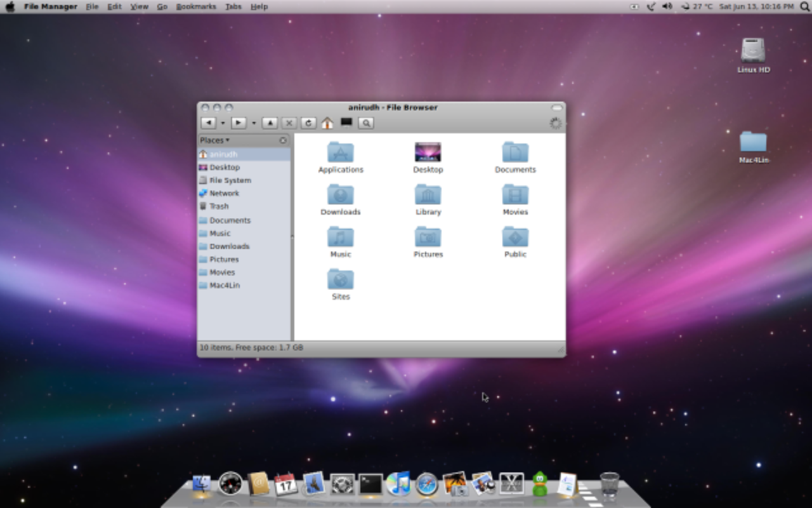Open the Back button history dropdown
Viewport: 812px width, 508px height.
click(223, 123)
